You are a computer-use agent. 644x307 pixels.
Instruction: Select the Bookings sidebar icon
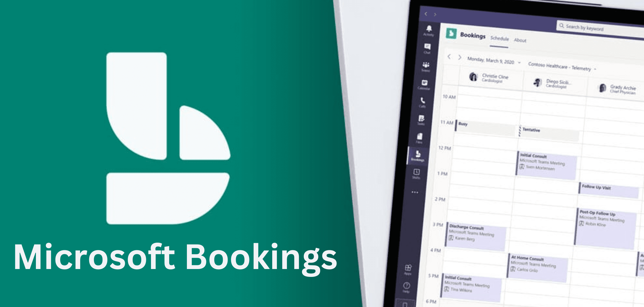418,156
